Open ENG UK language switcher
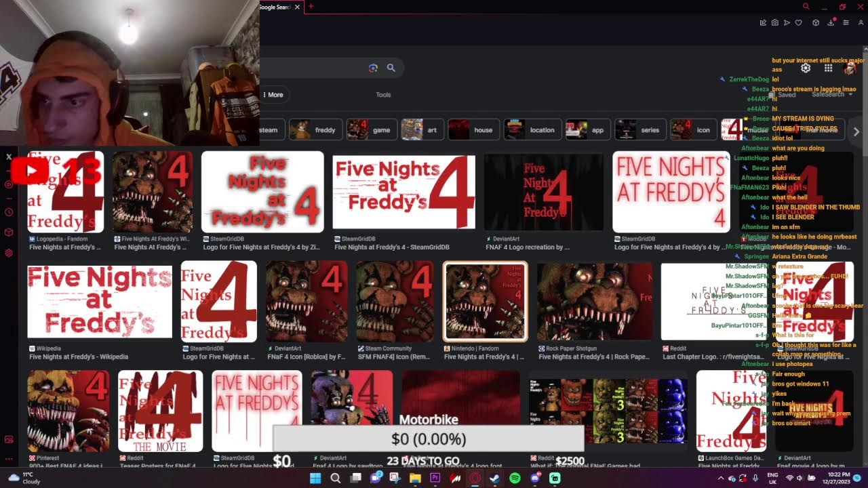The image size is (868, 488). (x=772, y=478)
